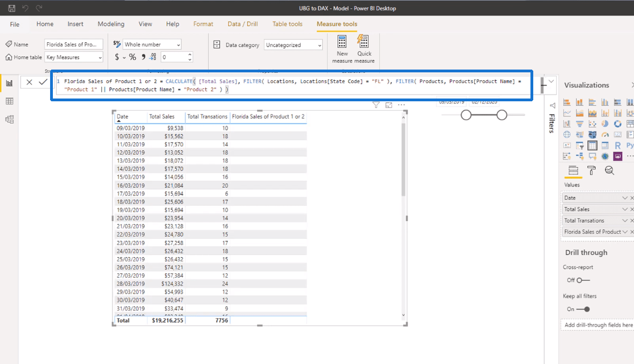Open the Help ribbon tab
The width and height of the screenshot is (634, 364).
tap(173, 24)
